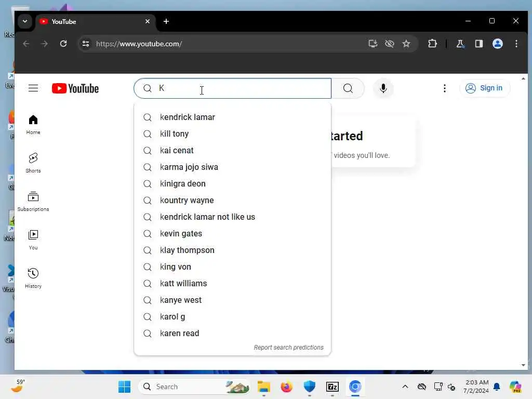Select suggestion 'kendrick lamar'

tap(232, 117)
